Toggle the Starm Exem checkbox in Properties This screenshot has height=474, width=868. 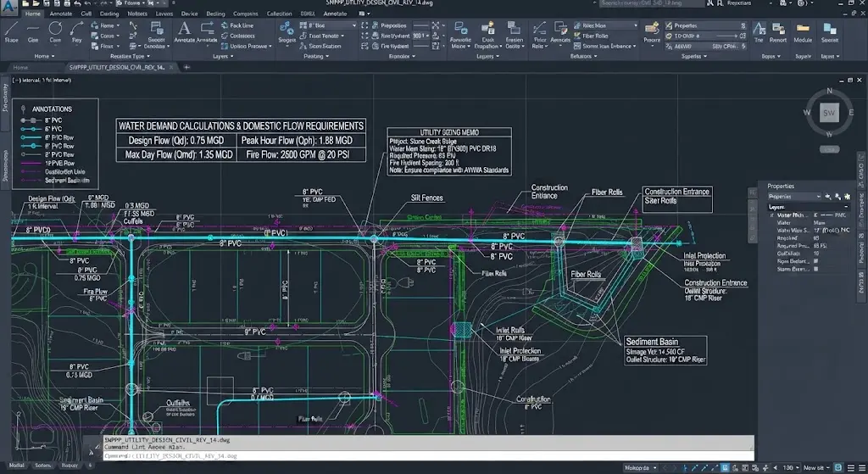point(816,269)
